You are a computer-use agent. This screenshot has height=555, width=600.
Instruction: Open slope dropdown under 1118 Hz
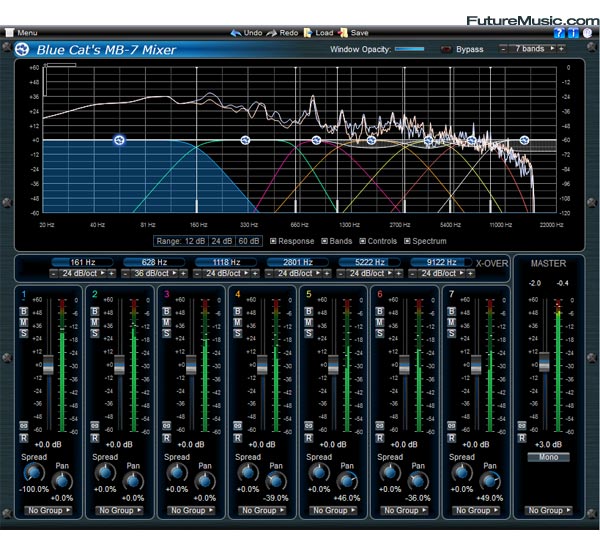click(226, 273)
